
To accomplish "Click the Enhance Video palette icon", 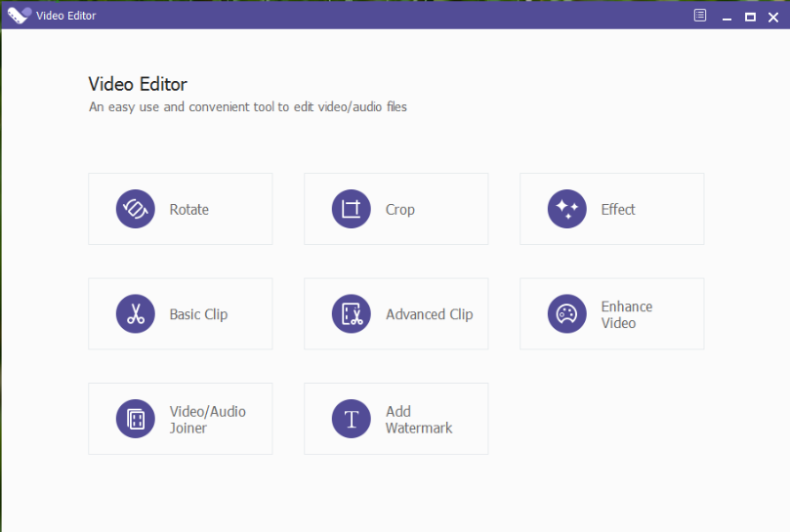I will (566, 313).
